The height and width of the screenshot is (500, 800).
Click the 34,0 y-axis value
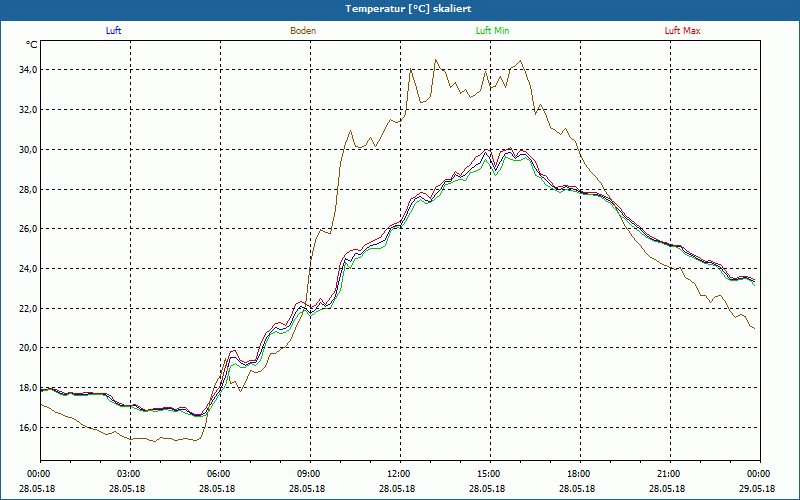(x=28, y=70)
